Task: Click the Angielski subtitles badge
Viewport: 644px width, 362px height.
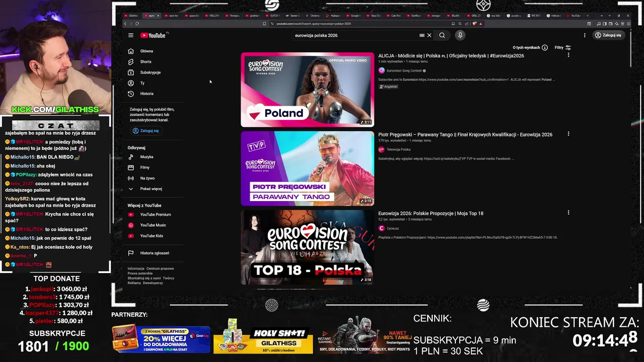Action: point(388,86)
